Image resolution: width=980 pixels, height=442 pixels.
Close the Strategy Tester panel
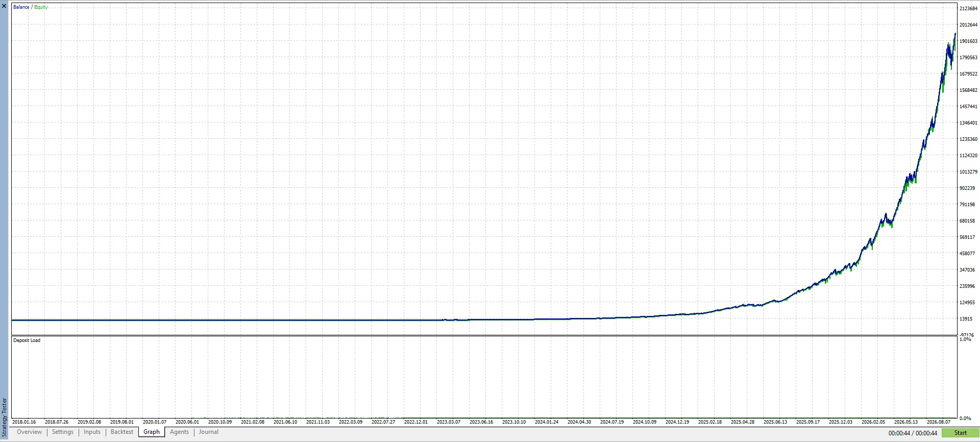tap(4, 6)
